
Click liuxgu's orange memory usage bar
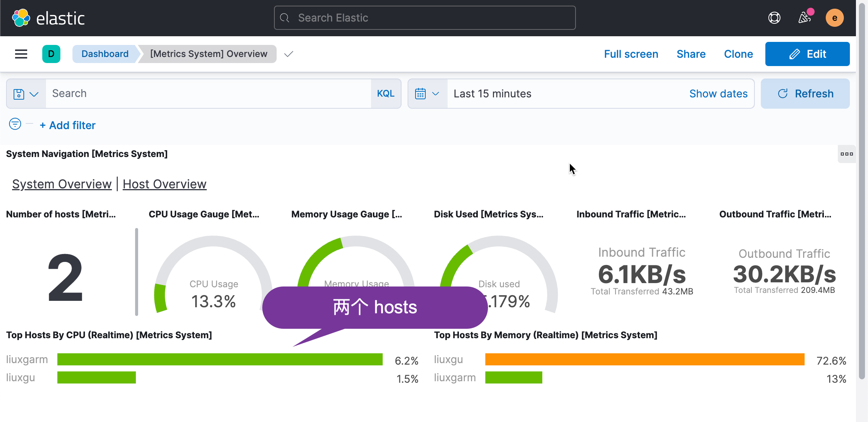pos(645,359)
